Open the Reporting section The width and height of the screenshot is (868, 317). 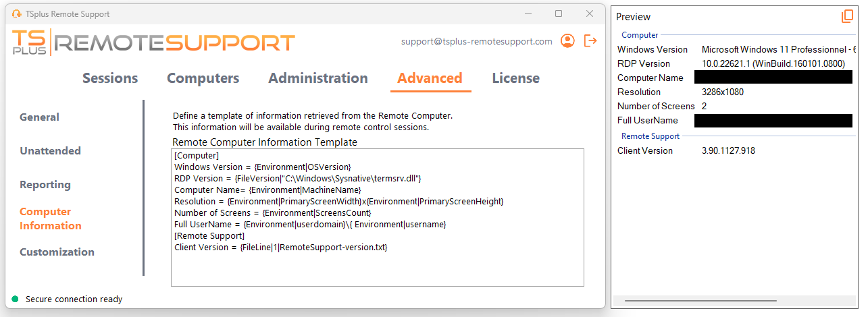(x=45, y=185)
